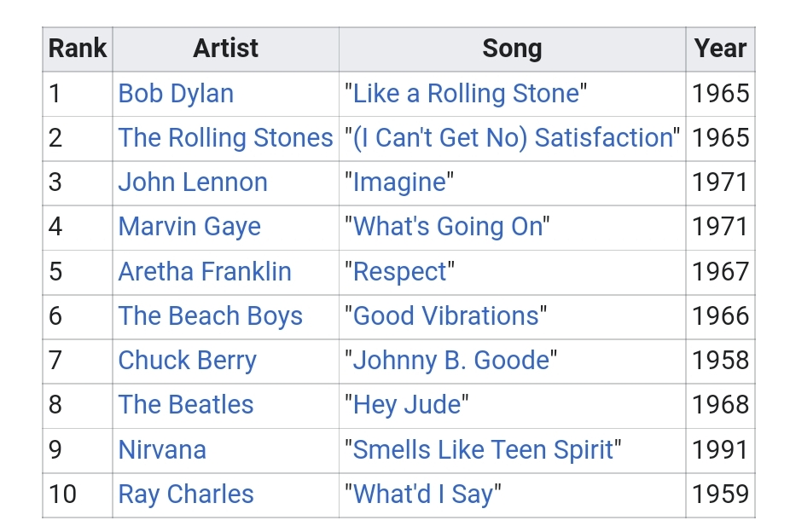Click the "What'd I Say" song link

coord(422,494)
